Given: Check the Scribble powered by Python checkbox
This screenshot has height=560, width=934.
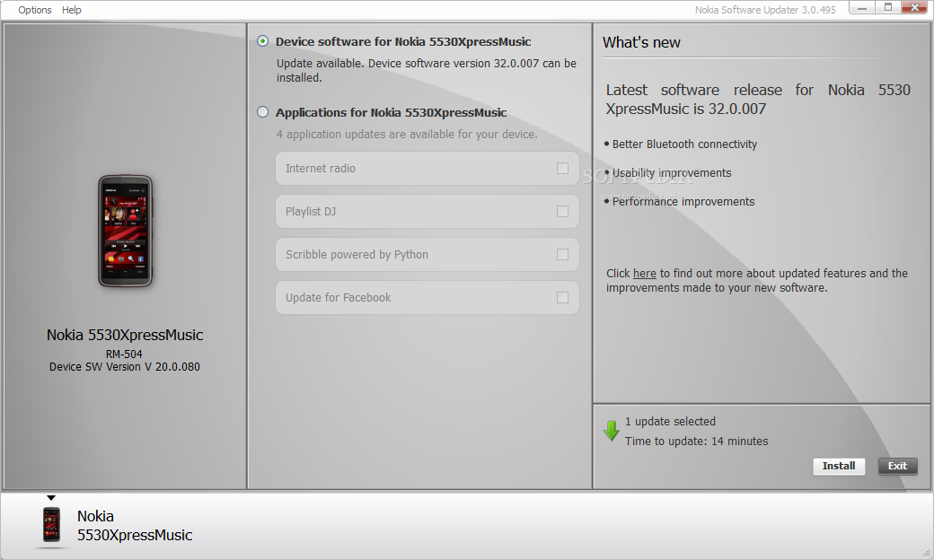Looking at the screenshot, I should coord(562,254).
